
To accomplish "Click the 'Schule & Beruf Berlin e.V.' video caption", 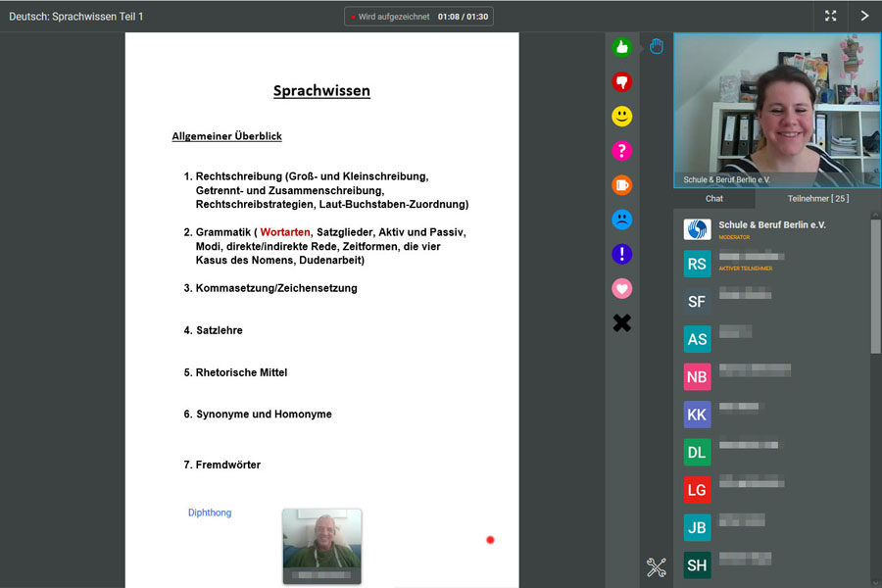I will [726, 179].
